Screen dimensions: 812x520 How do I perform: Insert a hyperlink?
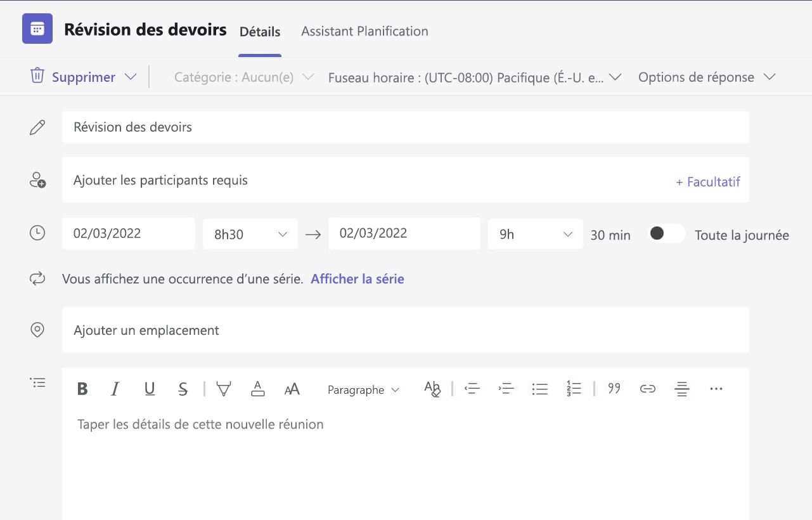(x=647, y=389)
